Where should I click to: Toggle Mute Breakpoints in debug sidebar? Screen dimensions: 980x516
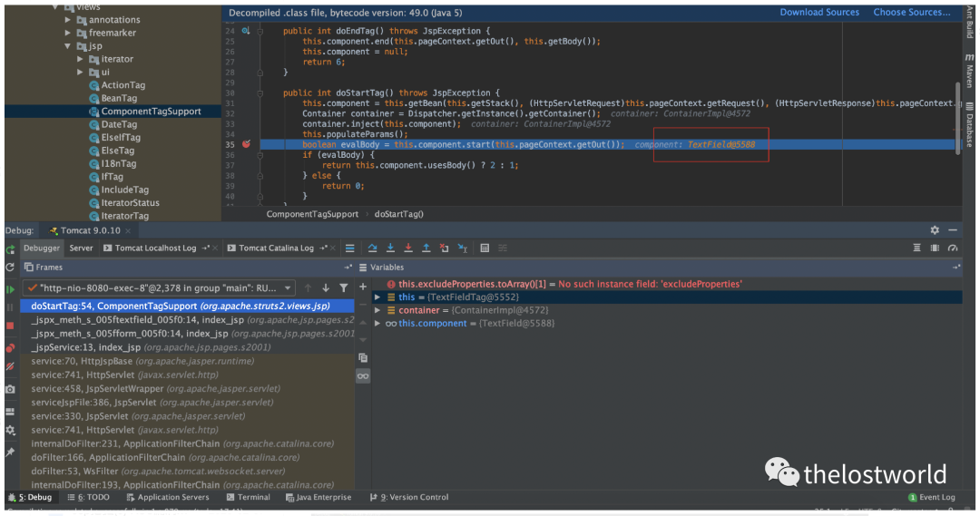tap(10, 366)
